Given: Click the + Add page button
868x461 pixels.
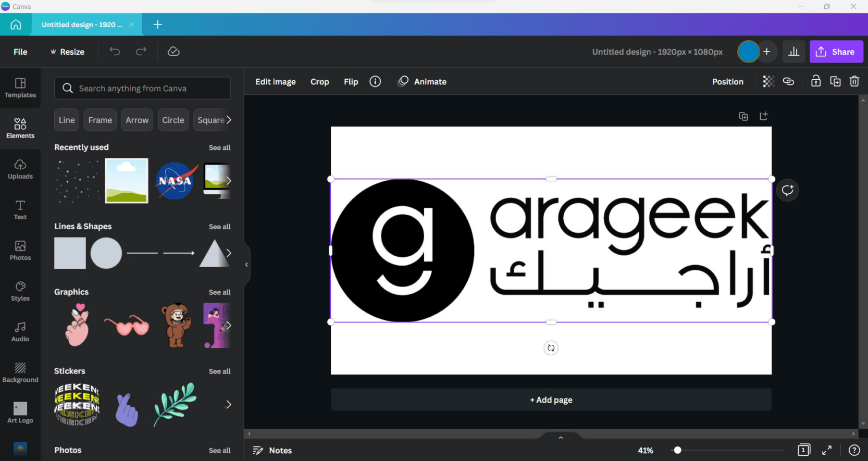Looking at the screenshot, I should click(x=551, y=400).
